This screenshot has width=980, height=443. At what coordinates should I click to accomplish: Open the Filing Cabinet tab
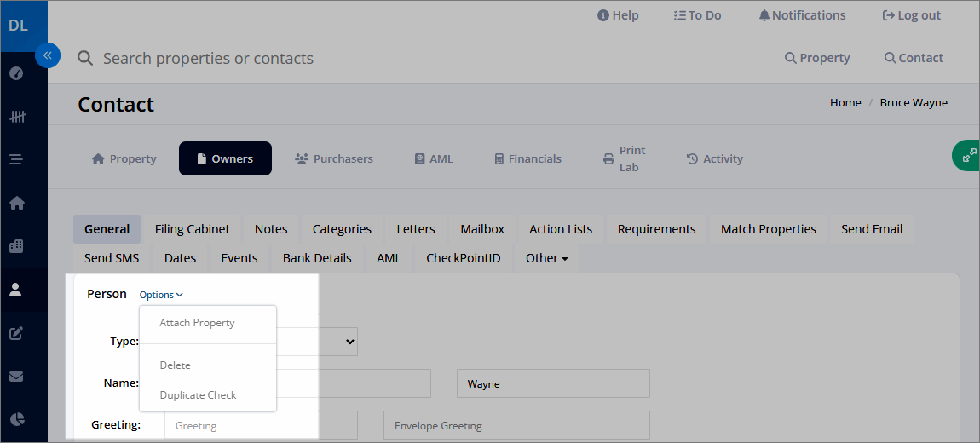point(193,229)
